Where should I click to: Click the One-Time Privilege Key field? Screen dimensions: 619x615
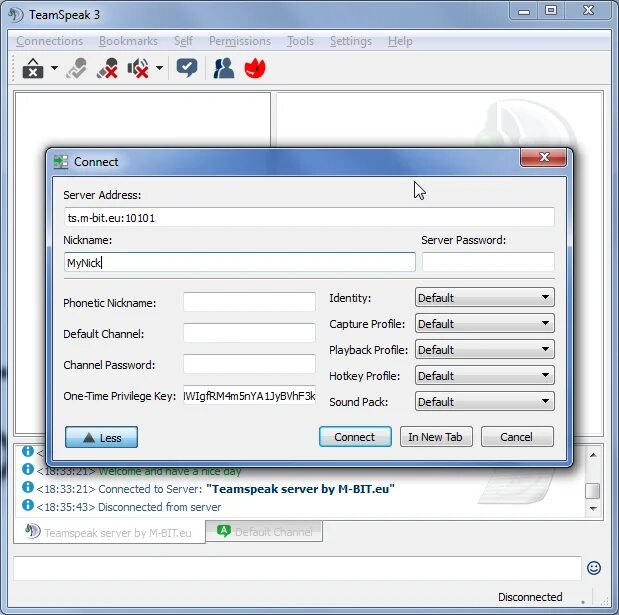(249, 396)
